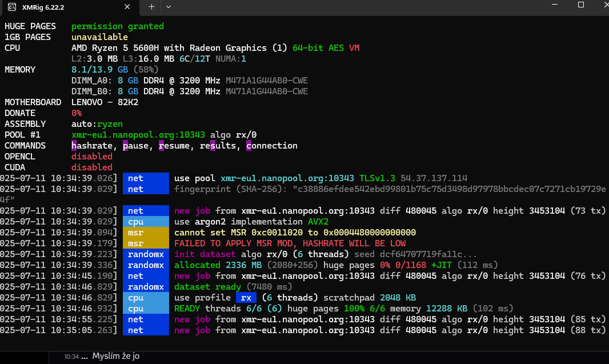Click the pool address xmr-eu1.nanopool.org:10343 in POOL #1

(138, 135)
